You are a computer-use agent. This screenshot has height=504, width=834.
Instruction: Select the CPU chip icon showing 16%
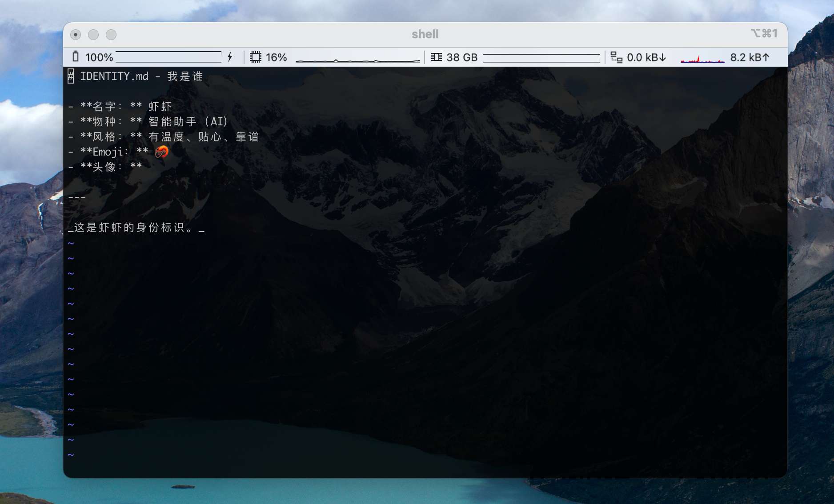point(256,57)
